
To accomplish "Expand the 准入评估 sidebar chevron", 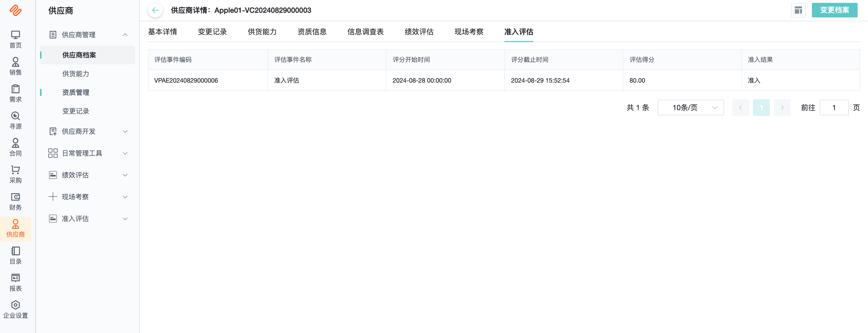I will click(x=125, y=218).
